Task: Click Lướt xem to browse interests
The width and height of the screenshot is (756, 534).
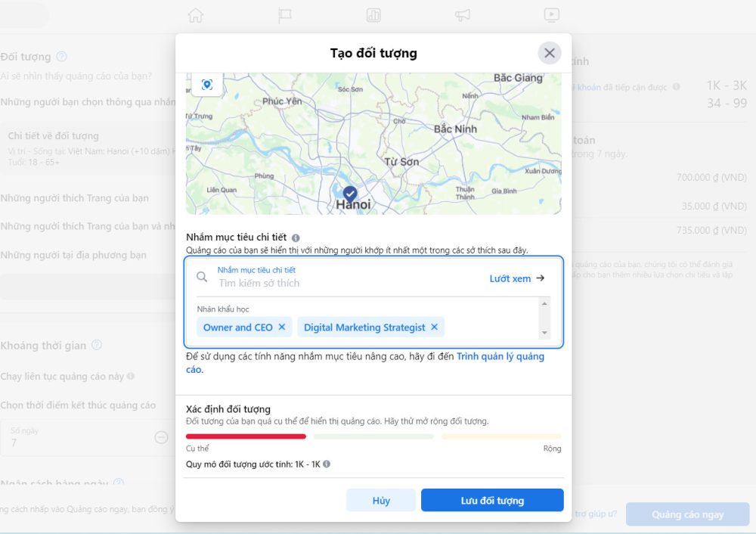Action: click(x=517, y=278)
